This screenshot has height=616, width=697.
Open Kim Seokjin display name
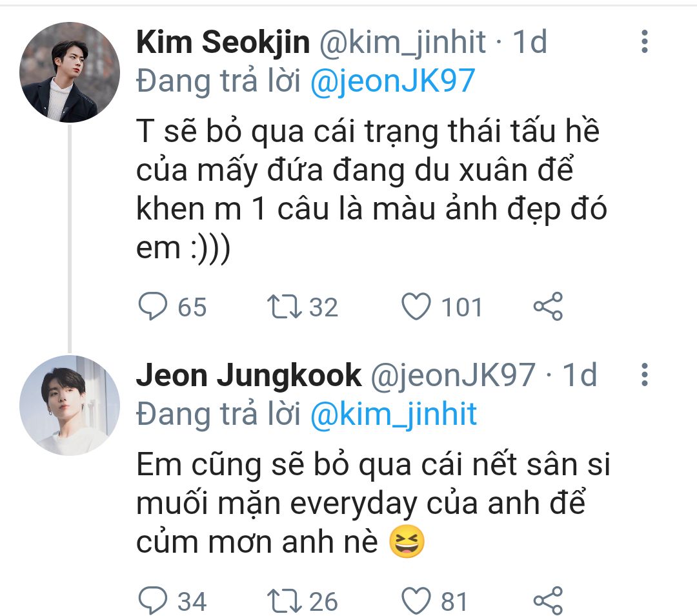223,43
